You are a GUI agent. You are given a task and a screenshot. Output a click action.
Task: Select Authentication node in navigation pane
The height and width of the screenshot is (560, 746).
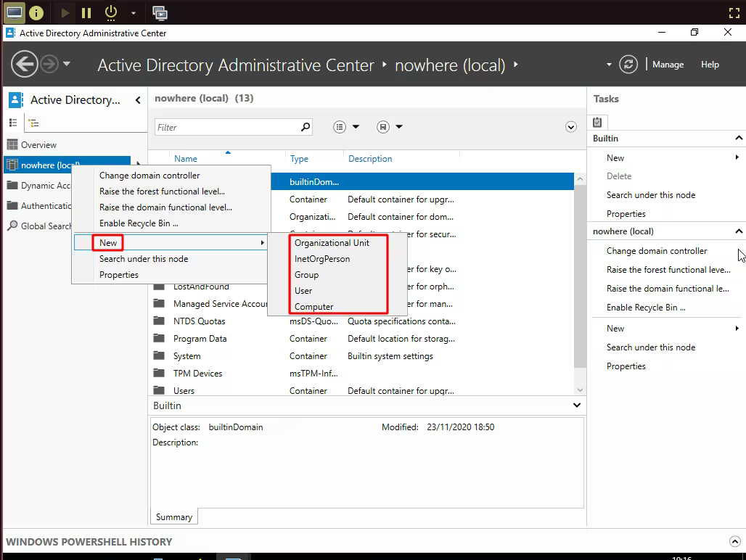[x=38, y=206]
